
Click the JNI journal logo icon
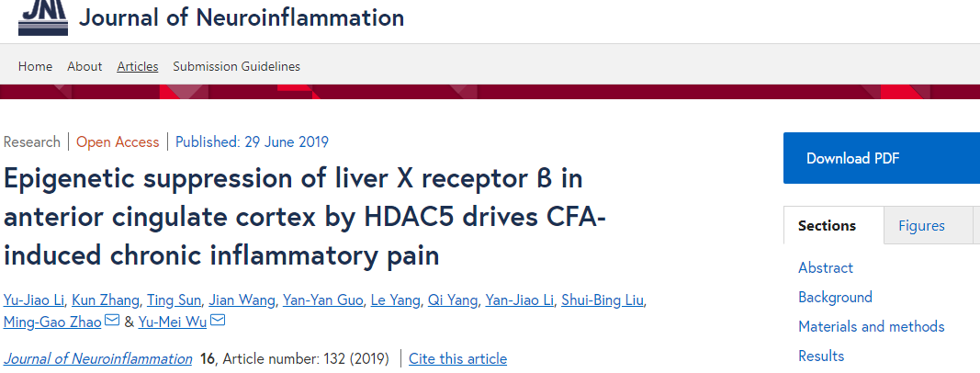42,17
